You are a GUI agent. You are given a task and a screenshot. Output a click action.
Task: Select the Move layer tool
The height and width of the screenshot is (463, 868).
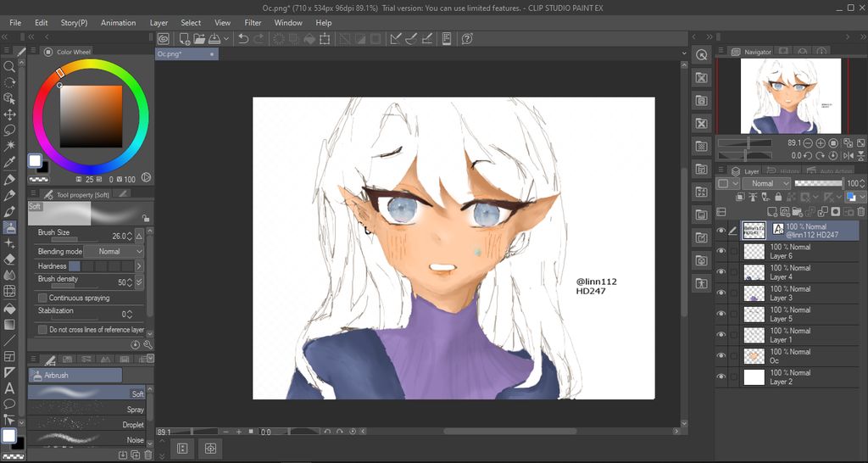(9, 114)
